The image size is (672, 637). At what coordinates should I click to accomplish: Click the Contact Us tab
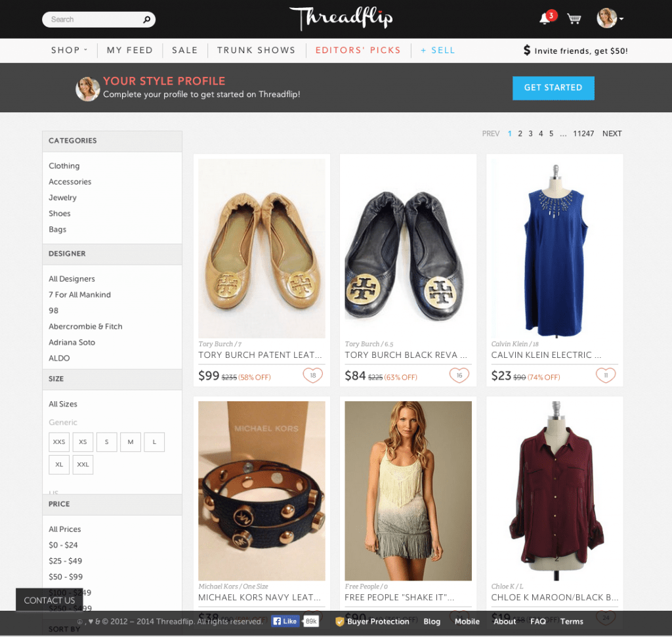click(49, 600)
